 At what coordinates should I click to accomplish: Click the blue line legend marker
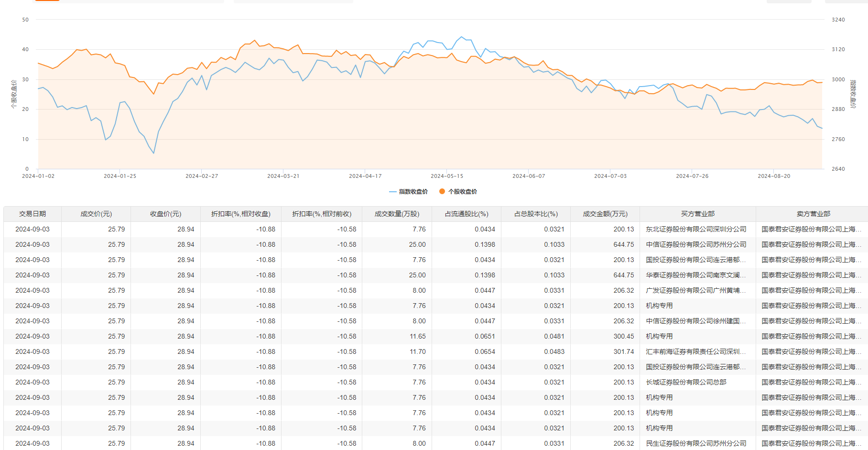click(x=392, y=192)
